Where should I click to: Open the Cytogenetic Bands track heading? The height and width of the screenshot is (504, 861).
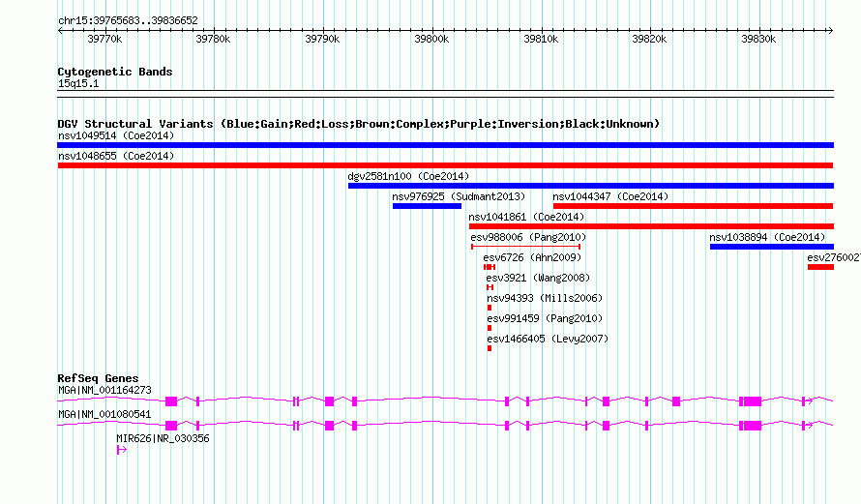click(x=115, y=72)
